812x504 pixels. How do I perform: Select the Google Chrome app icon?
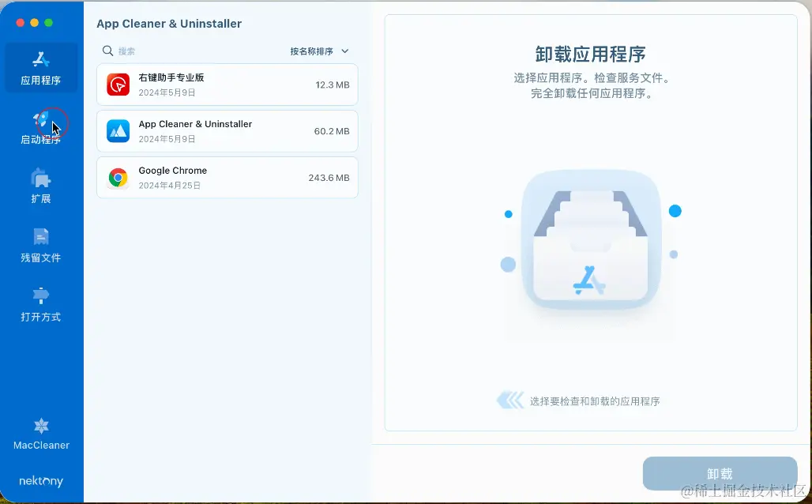coord(118,178)
